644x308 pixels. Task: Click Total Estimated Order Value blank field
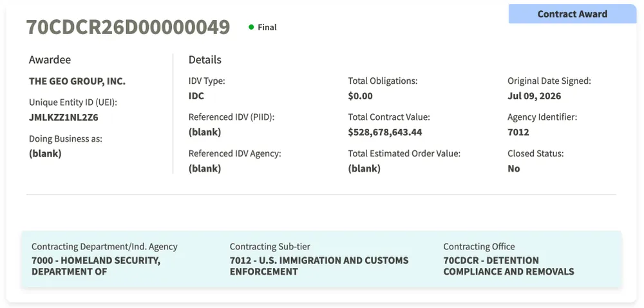[x=364, y=168]
